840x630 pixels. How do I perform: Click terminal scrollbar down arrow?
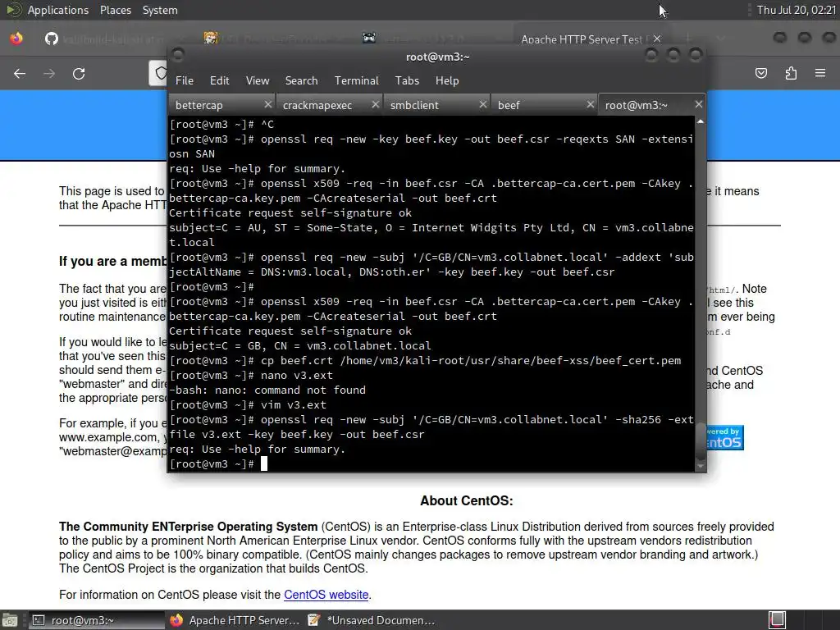[x=701, y=466]
